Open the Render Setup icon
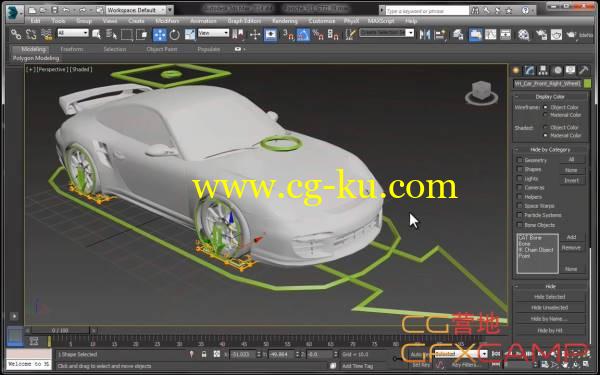Image resolution: width=600 pixels, height=375 pixels. 541,35
